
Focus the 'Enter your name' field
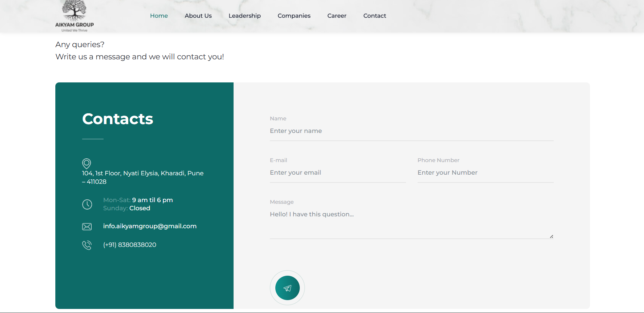(x=411, y=131)
